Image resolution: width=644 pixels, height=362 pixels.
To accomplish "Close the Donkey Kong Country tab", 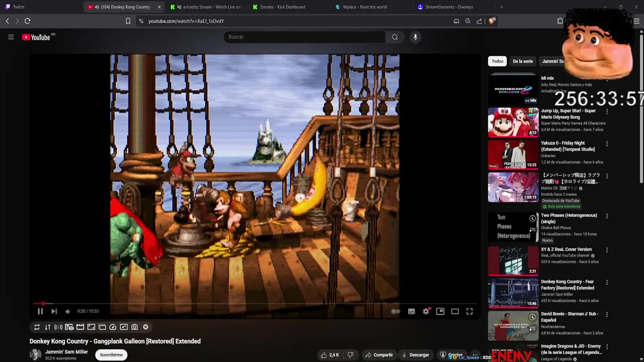I will (x=159, y=7).
